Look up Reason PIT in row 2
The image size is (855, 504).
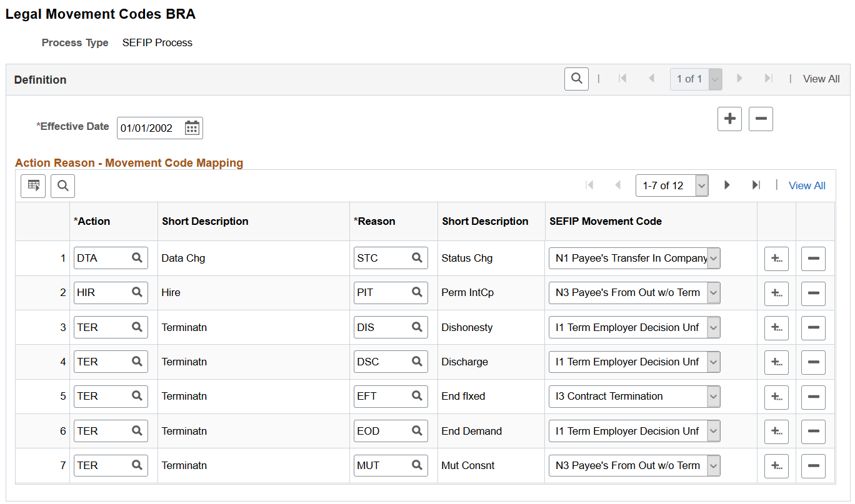(x=417, y=292)
